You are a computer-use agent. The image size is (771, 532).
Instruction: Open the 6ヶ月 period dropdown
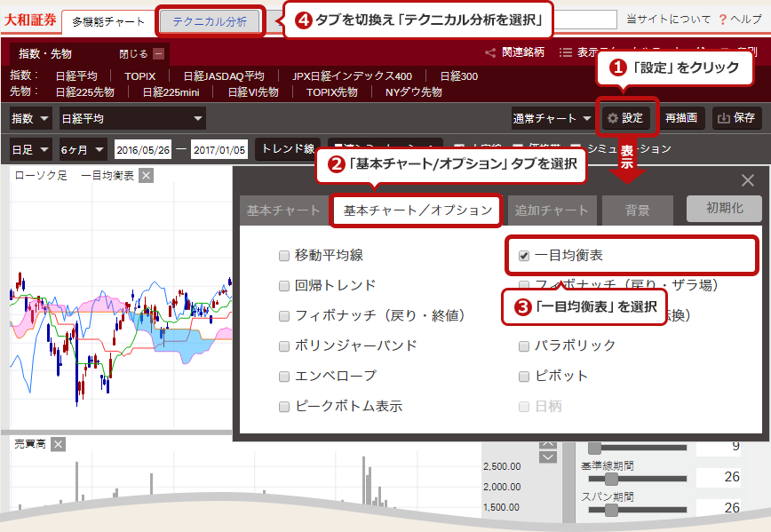(83, 149)
